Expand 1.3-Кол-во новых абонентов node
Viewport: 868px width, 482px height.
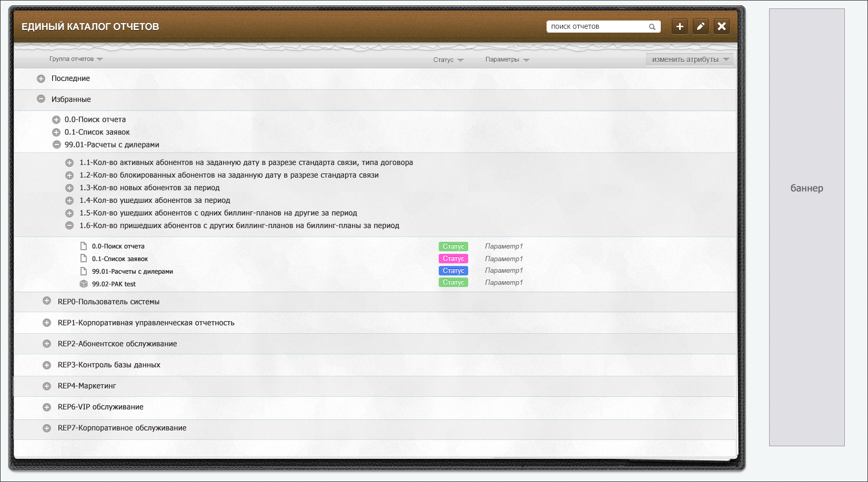coord(69,188)
